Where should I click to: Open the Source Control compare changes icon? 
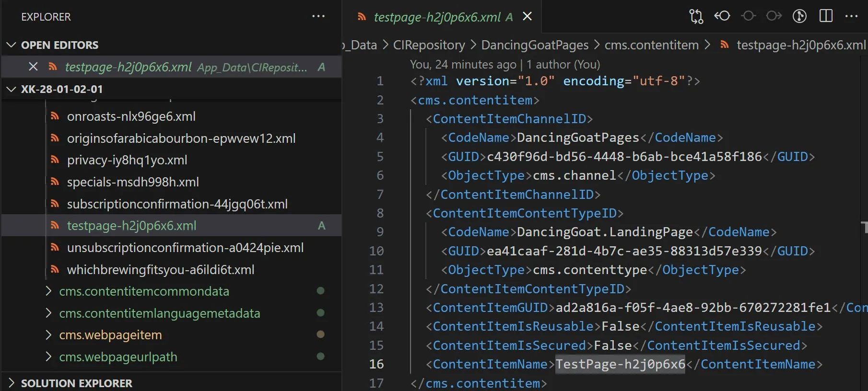696,16
